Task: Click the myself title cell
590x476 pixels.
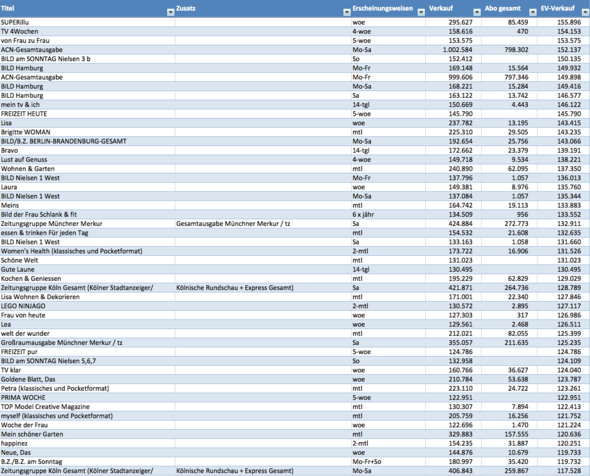Action: pos(87,416)
